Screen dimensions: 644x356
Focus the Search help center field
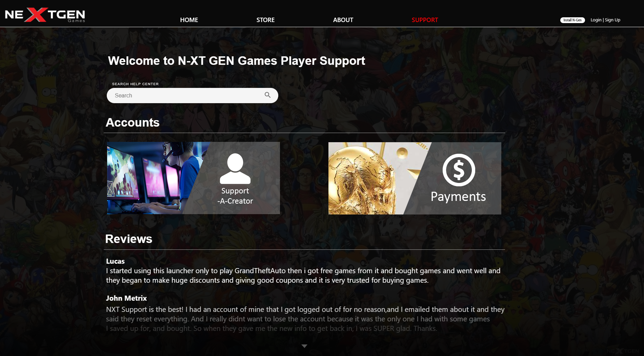[192, 95]
